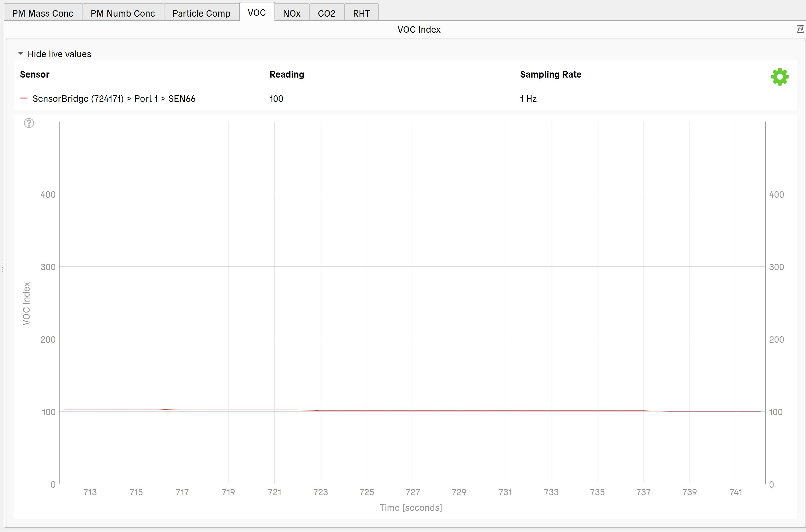This screenshot has height=532, width=806.
Task: Click the Sampling Rate column header
Action: tap(550, 74)
